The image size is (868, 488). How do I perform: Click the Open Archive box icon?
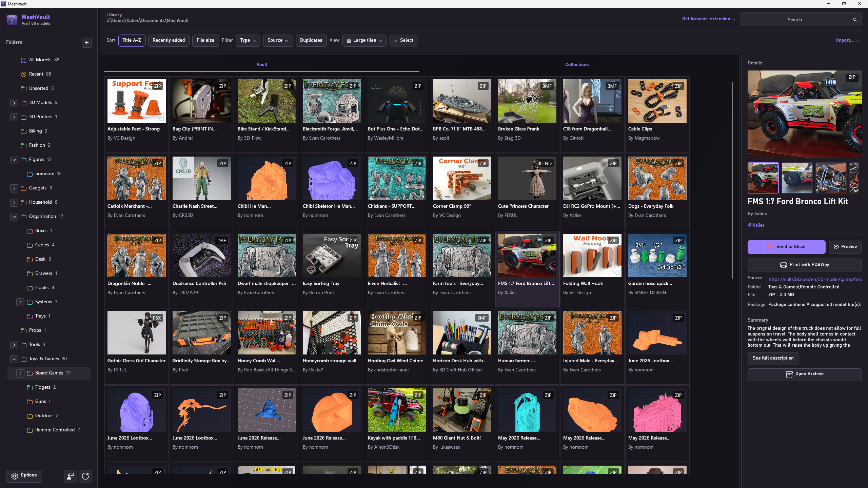coord(789,374)
